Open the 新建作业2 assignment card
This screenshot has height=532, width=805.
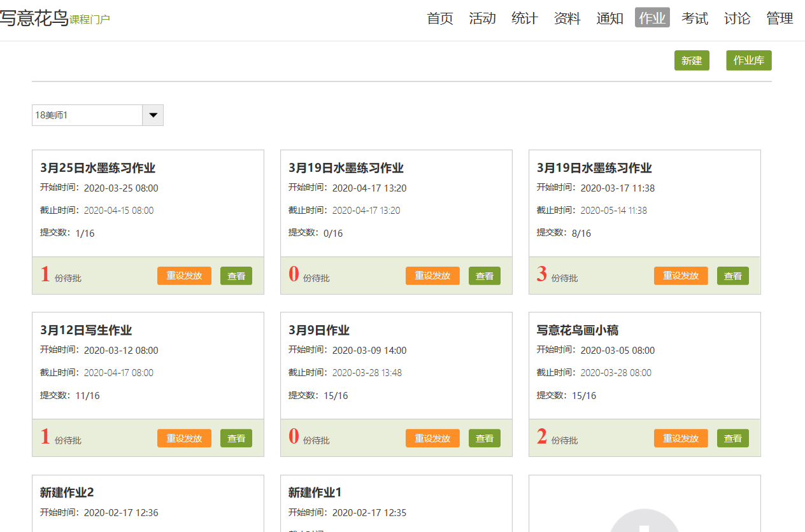(x=67, y=493)
